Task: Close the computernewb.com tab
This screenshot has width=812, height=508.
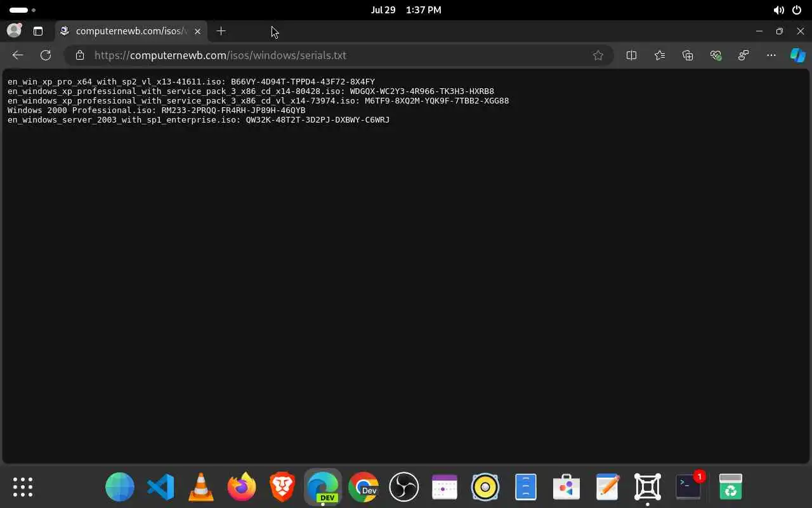Action: [197, 31]
